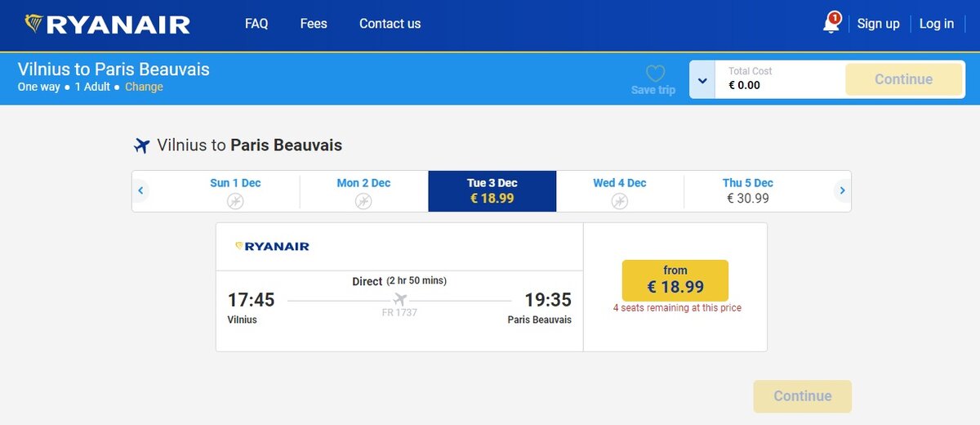980x425 pixels.
Task: Click Change to edit the trip search
Action: pos(144,87)
